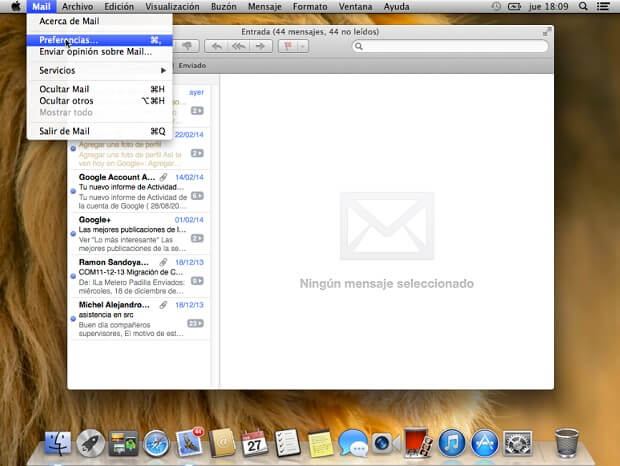
Task: Open Finder from the Dock
Action: tap(58, 443)
